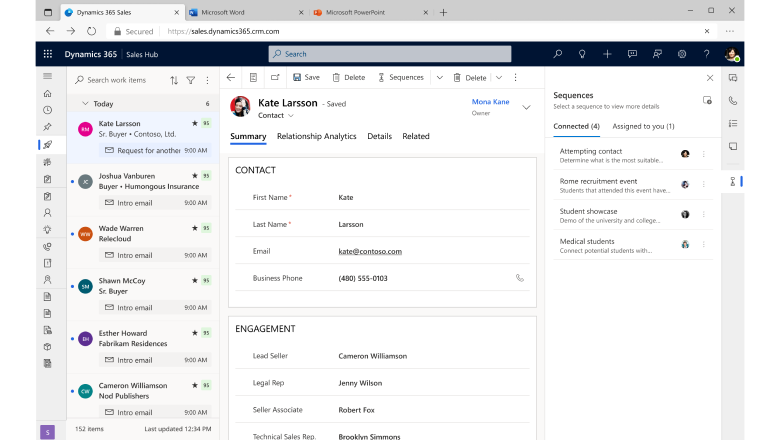Toggle star on Cameron Williamson work item
780x440 pixels.
click(x=195, y=385)
